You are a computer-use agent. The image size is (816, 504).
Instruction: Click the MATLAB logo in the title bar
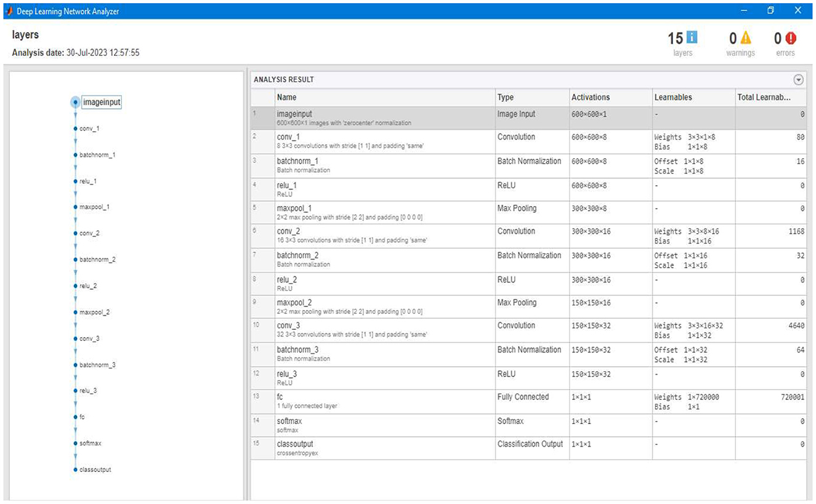point(9,11)
